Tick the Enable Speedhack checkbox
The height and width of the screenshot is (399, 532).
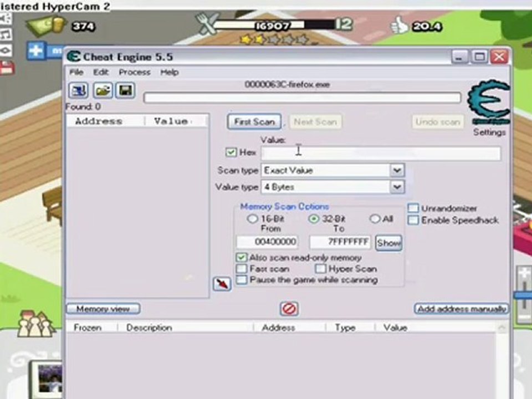click(x=413, y=220)
